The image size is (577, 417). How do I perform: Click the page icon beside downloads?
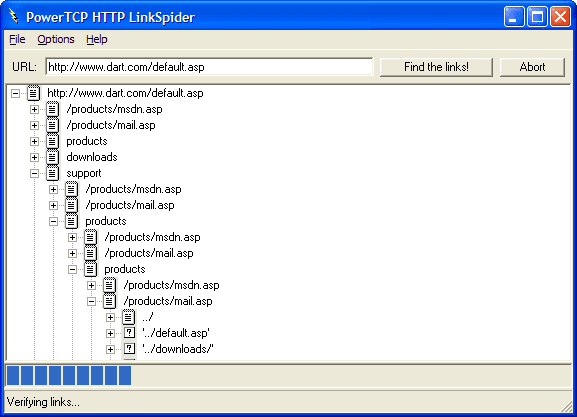pos(52,157)
